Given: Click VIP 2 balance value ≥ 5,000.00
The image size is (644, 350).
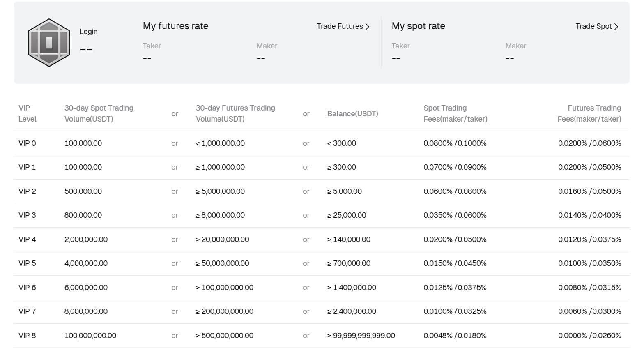Looking at the screenshot, I should pyautogui.click(x=345, y=191).
